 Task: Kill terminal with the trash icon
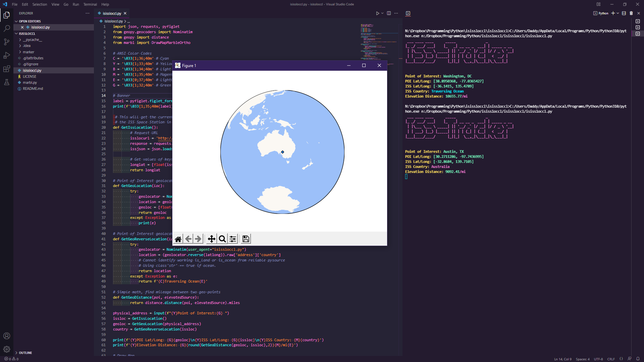point(631,13)
